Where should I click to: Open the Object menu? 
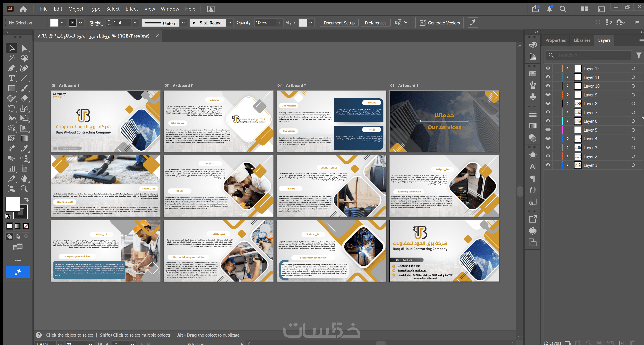pos(76,9)
